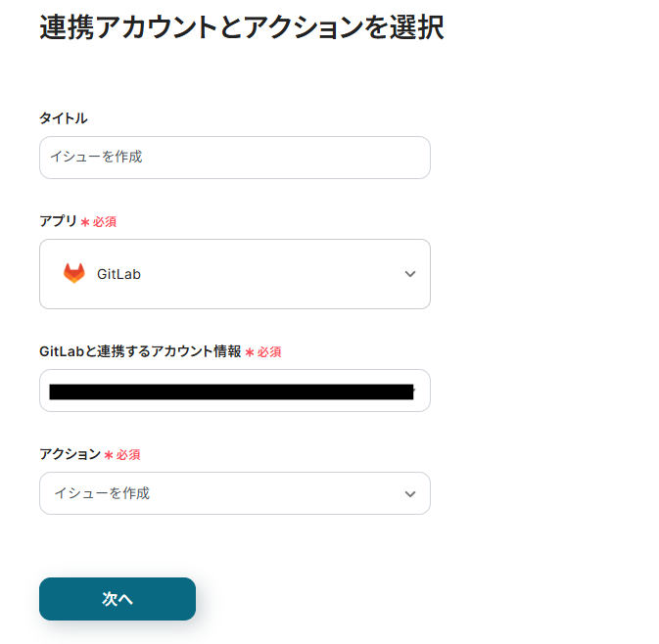Click the イシューを作成 value in action selector
This screenshot has height=644, width=659.
[x=102, y=494]
